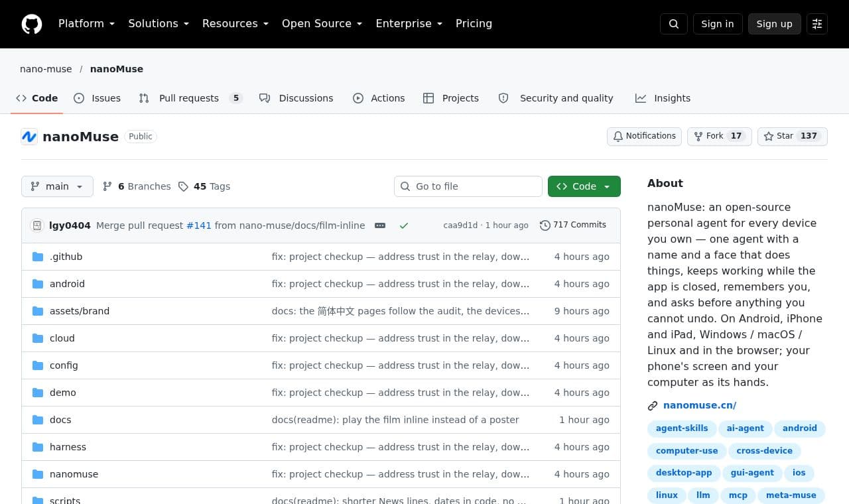Expand the Open Source dropdown menu
Image resolution: width=849 pixels, height=504 pixels.
(322, 24)
